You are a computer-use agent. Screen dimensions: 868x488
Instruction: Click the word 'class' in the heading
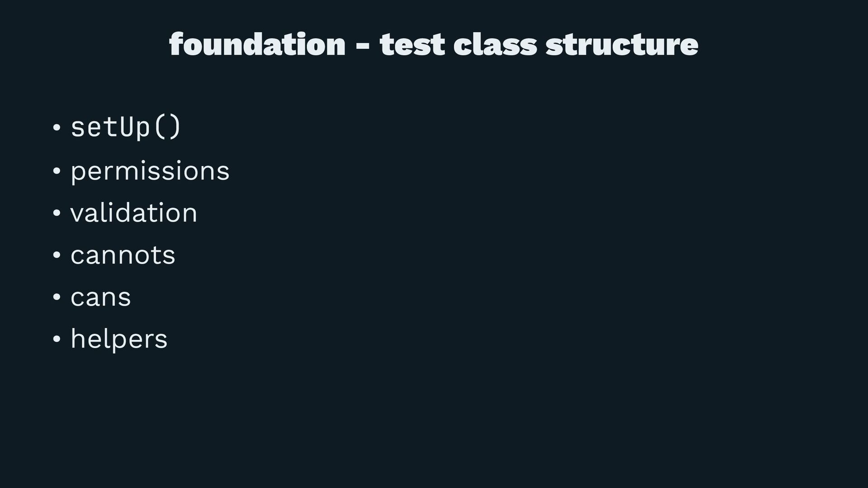click(x=495, y=44)
